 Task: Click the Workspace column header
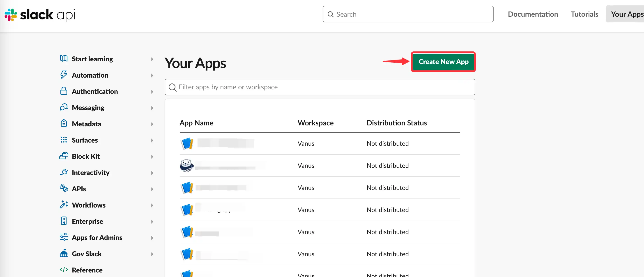click(x=315, y=123)
